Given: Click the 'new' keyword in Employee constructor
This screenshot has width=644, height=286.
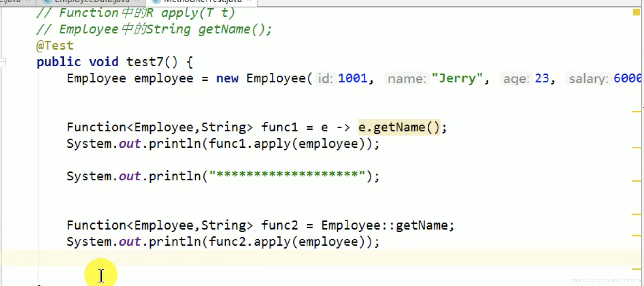Looking at the screenshot, I should (227, 78).
